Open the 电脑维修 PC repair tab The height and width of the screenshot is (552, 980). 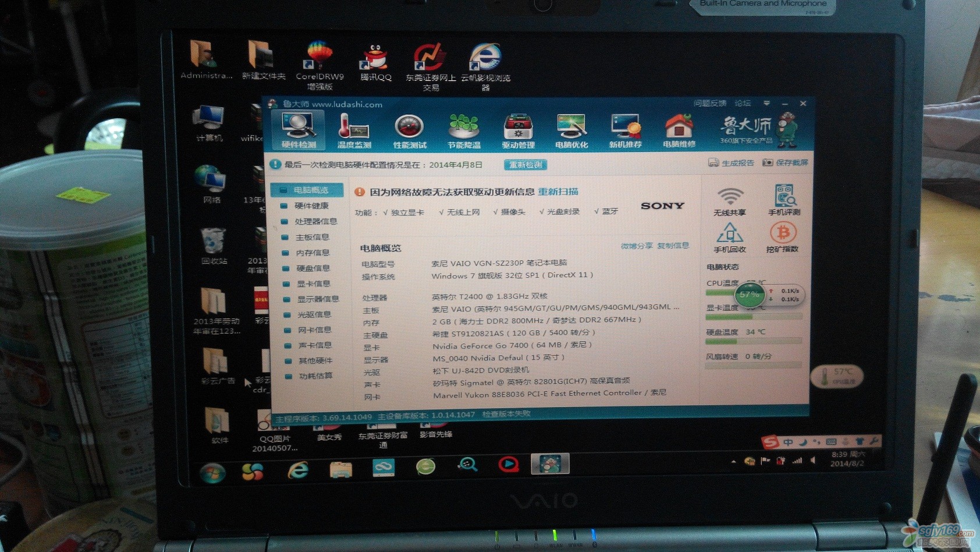pyautogui.click(x=679, y=130)
